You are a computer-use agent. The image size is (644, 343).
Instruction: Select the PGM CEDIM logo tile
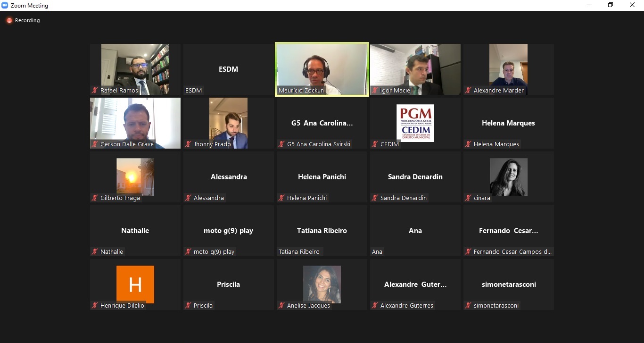coord(415,123)
